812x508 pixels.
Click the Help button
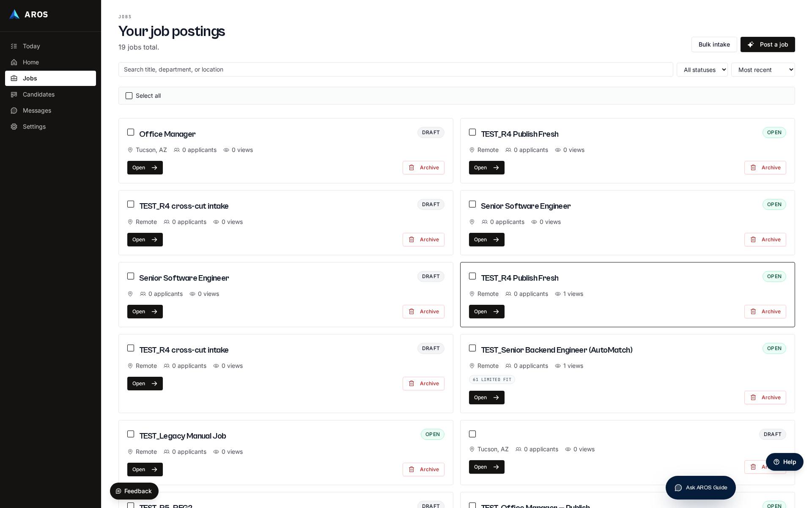[785, 462]
